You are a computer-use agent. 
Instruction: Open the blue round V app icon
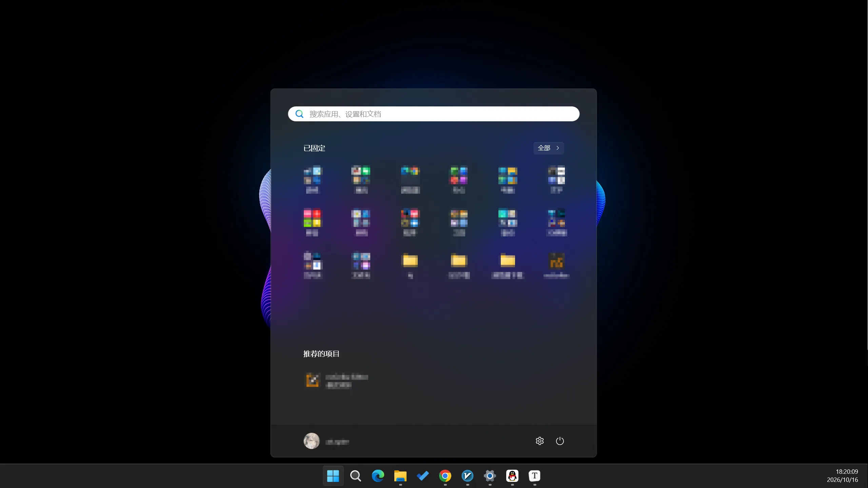pos(467,476)
